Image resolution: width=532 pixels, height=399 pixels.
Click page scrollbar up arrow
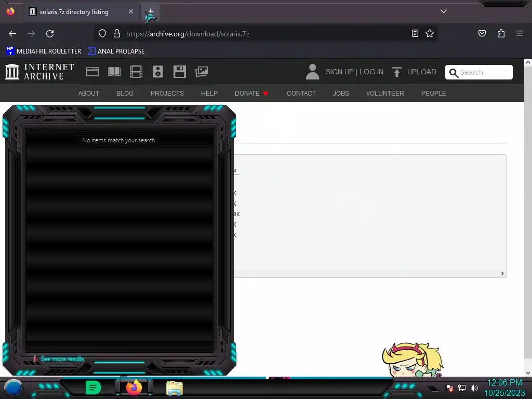528,62
